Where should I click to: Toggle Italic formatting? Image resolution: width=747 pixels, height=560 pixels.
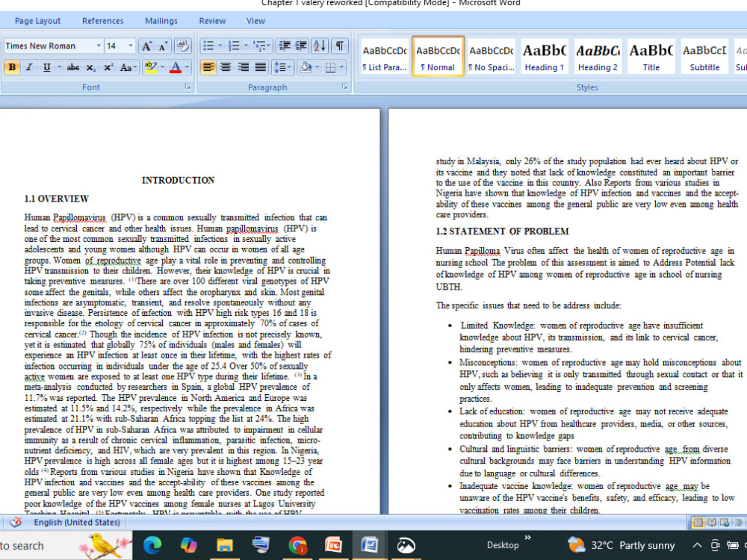pyautogui.click(x=29, y=67)
